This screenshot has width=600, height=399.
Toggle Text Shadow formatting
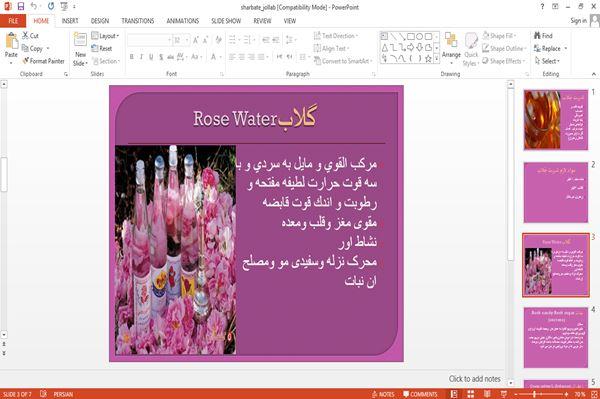click(161, 57)
